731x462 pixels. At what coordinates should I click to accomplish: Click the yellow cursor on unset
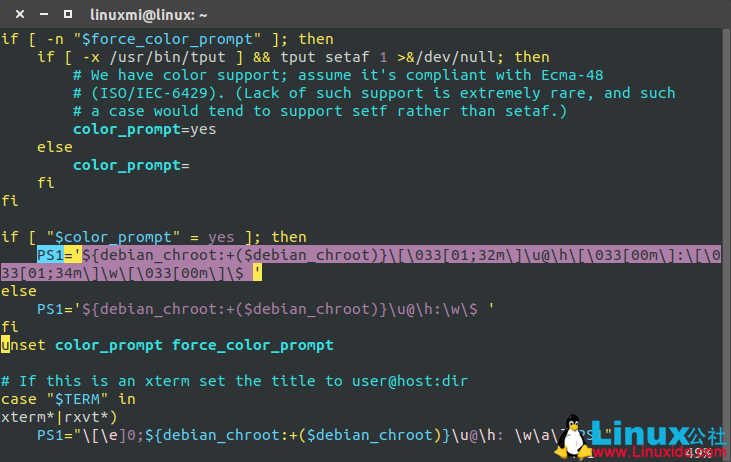pos(6,345)
